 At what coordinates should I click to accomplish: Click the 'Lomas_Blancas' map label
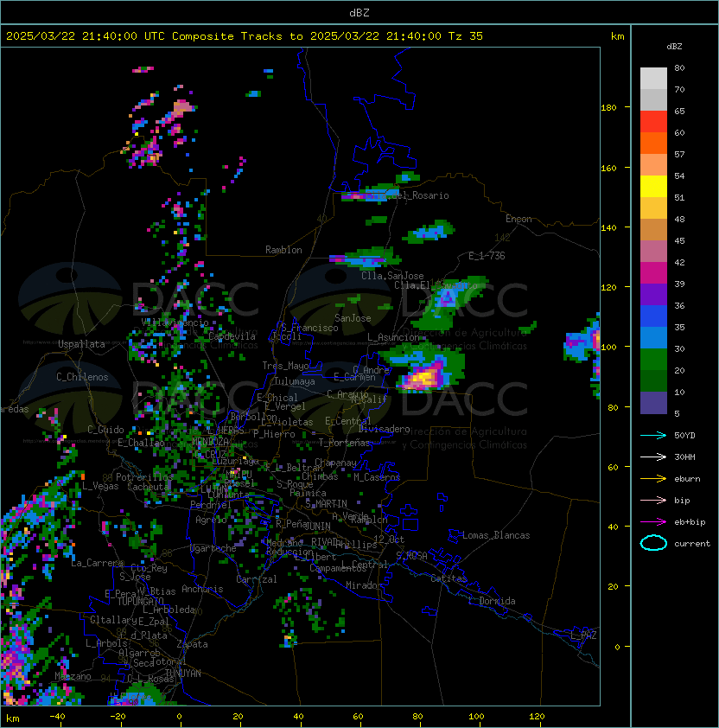[x=496, y=535]
